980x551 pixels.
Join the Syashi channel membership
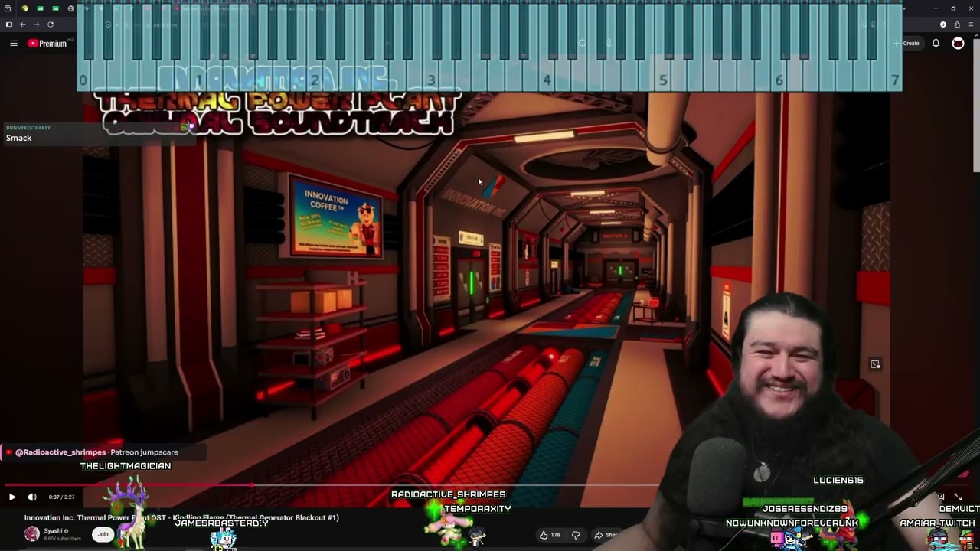(103, 534)
